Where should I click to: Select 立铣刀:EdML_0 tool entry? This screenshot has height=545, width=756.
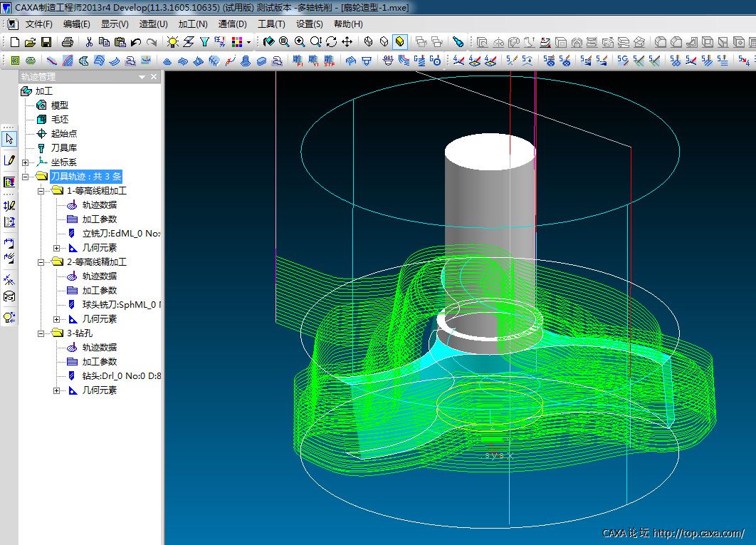(121, 234)
